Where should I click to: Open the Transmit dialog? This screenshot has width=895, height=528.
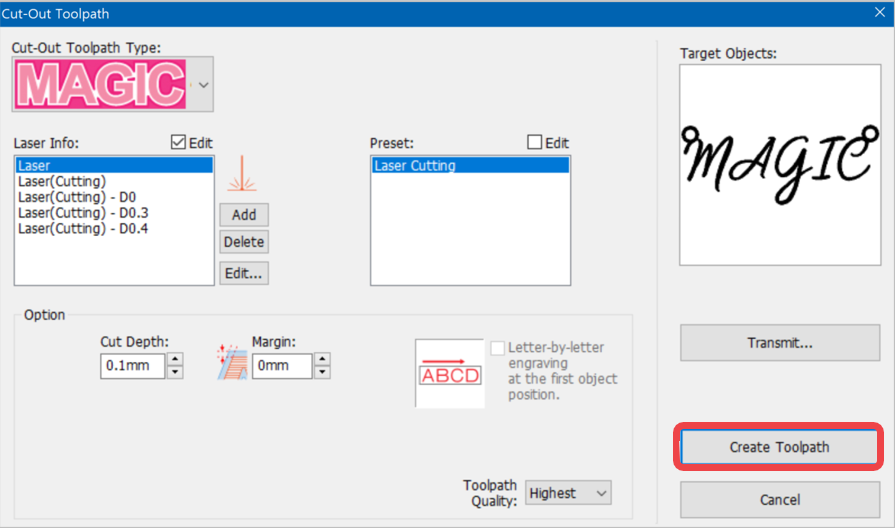pyautogui.click(x=780, y=342)
